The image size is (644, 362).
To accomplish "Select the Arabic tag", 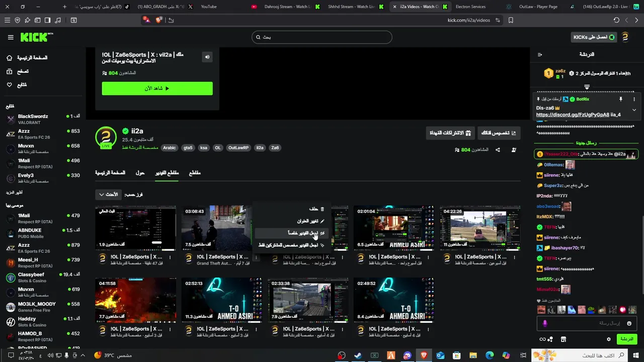I will click(170, 148).
